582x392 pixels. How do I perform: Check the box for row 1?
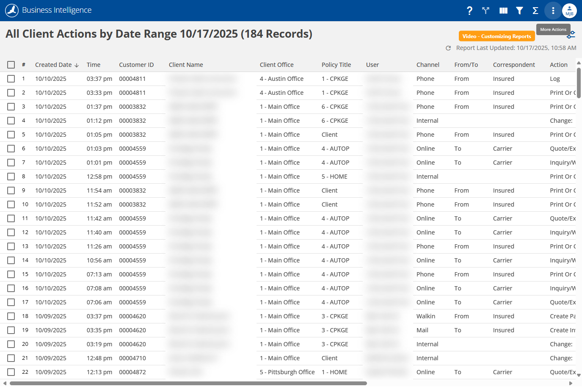pos(11,79)
